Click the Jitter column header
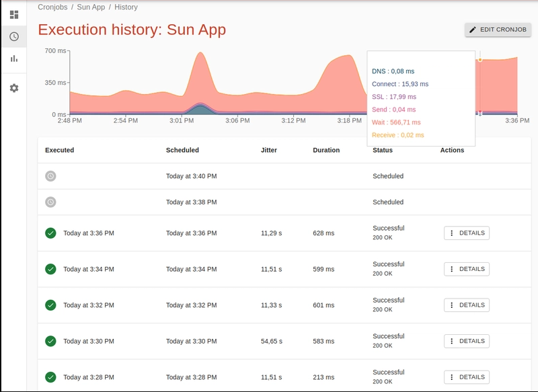This screenshot has width=538, height=392. 268,150
